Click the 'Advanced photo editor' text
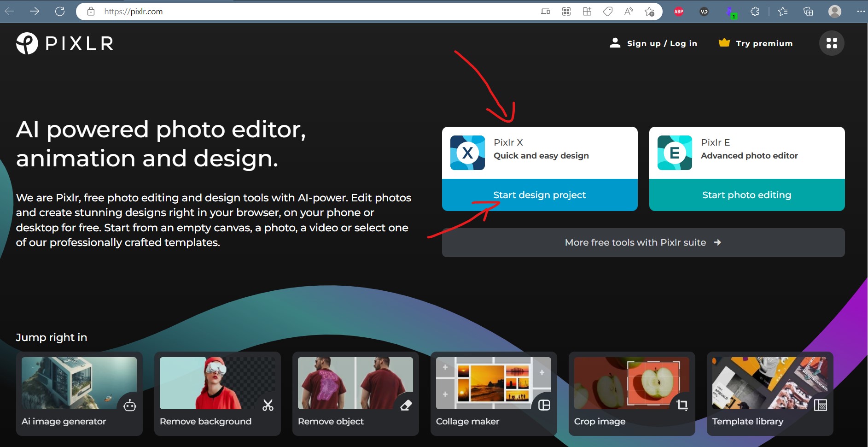 coord(749,156)
